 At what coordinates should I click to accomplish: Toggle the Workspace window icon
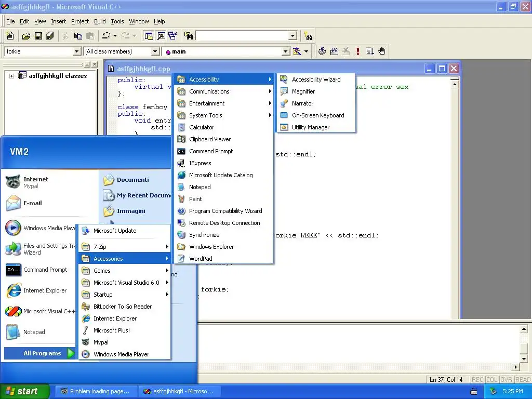click(149, 36)
